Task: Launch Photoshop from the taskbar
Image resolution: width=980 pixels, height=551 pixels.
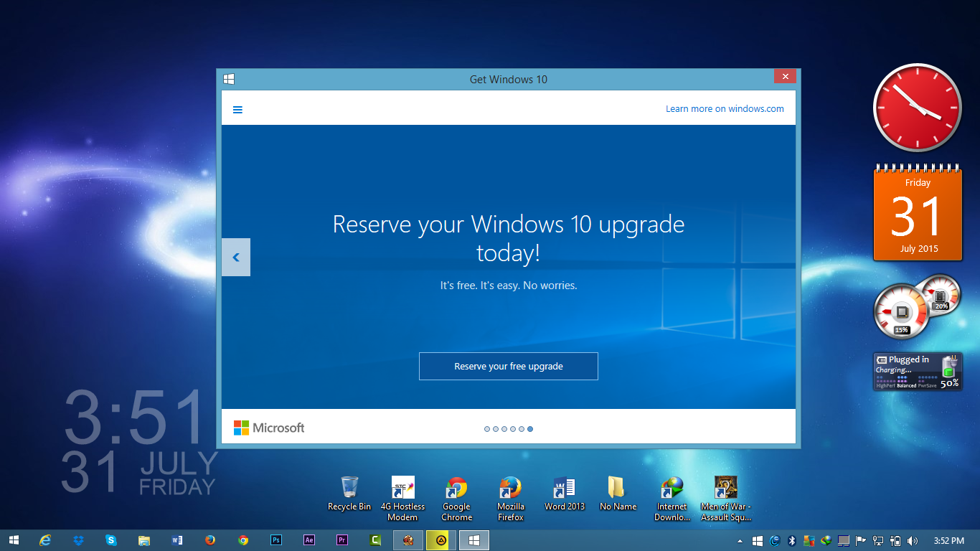Action: click(x=276, y=540)
